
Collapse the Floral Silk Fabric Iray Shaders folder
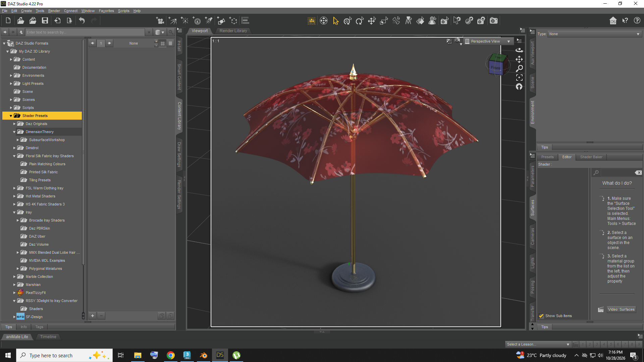(x=14, y=156)
